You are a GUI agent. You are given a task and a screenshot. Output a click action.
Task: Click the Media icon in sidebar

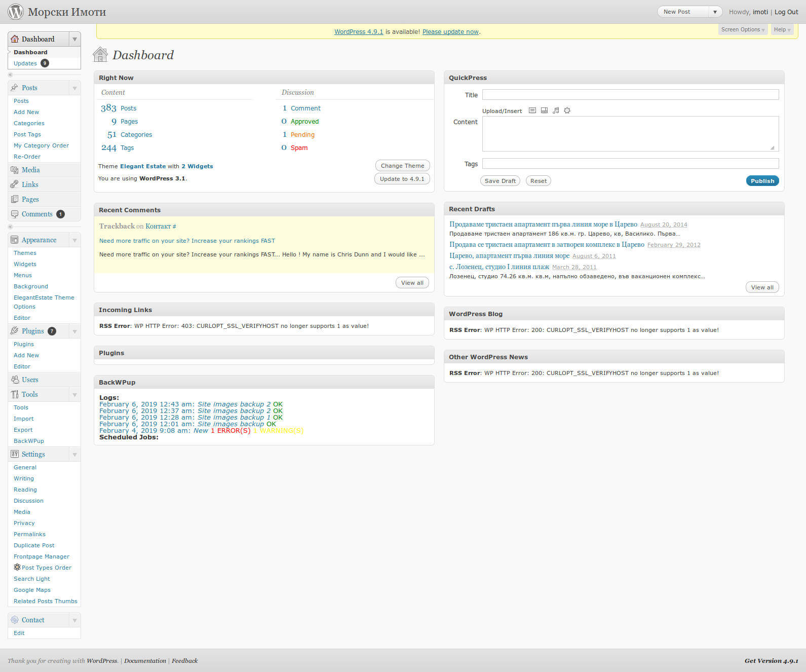[x=15, y=170]
